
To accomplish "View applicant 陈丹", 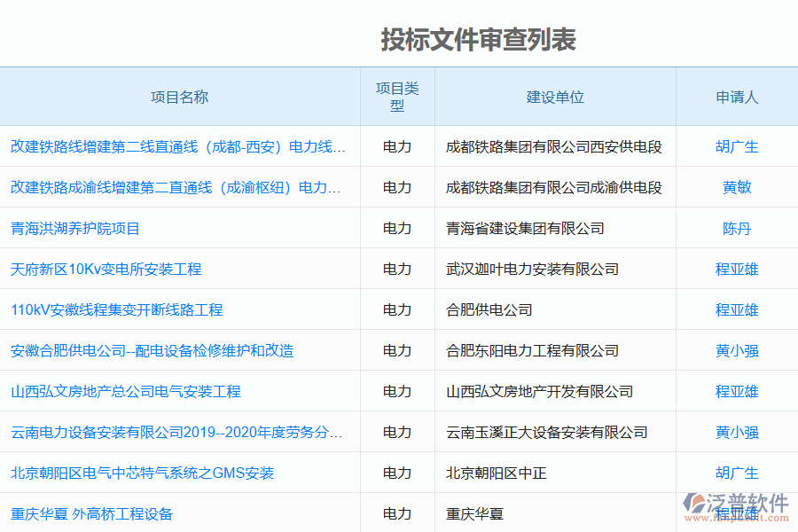I will click(x=738, y=228).
